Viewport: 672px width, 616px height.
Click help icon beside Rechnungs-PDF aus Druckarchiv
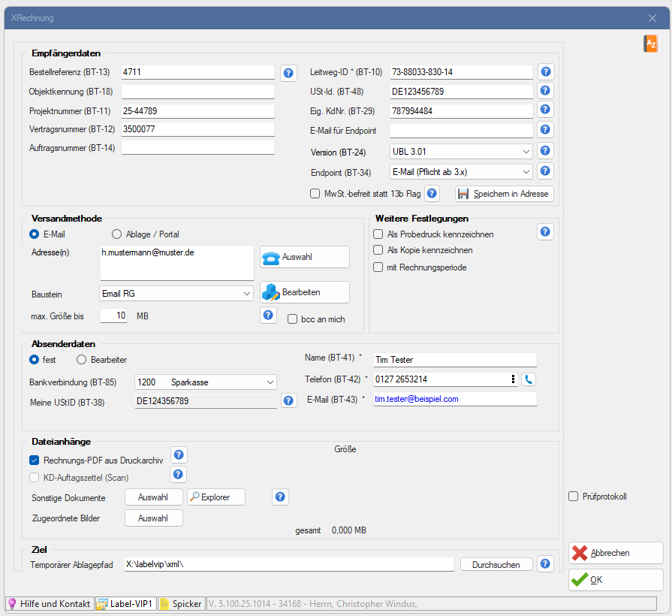coord(179,454)
